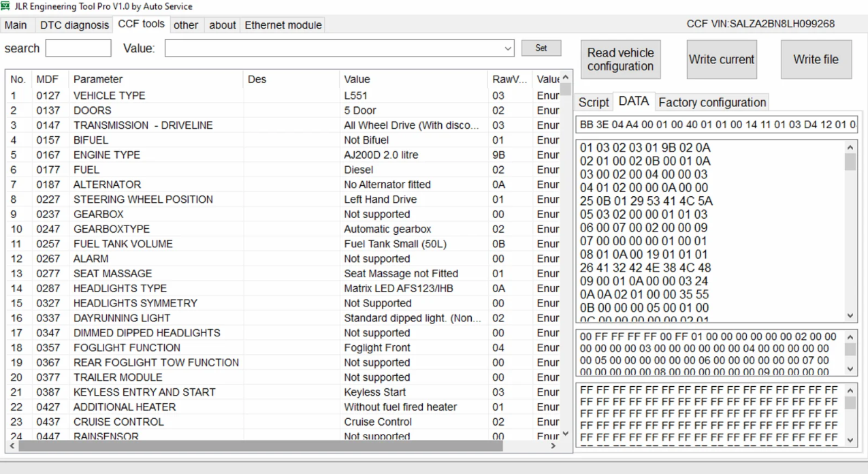
Task: Sort by the No. column header
Action: pyautogui.click(x=18, y=79)
